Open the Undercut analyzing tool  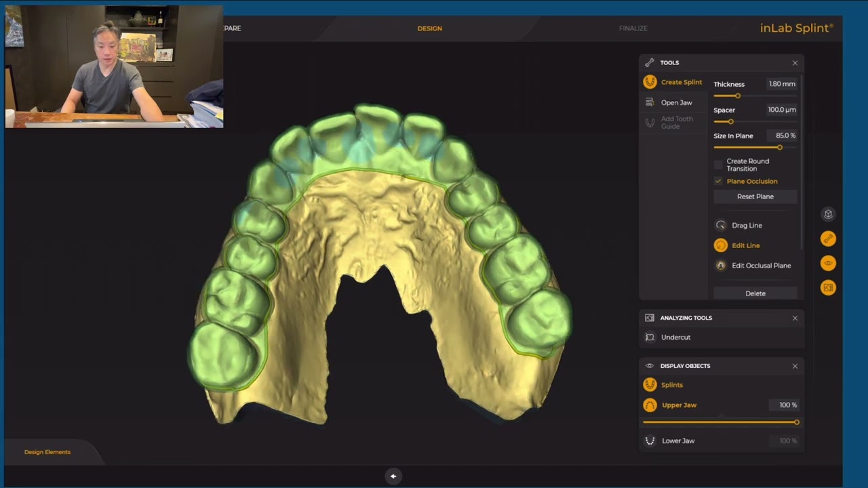668,337
